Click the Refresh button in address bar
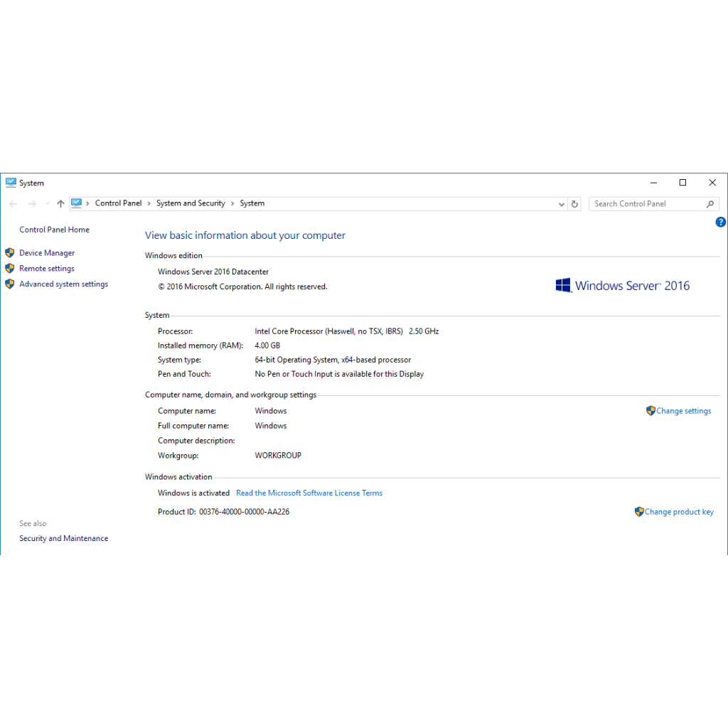The width and height of the screenshot is (728, 728). (x=574, y=204)
